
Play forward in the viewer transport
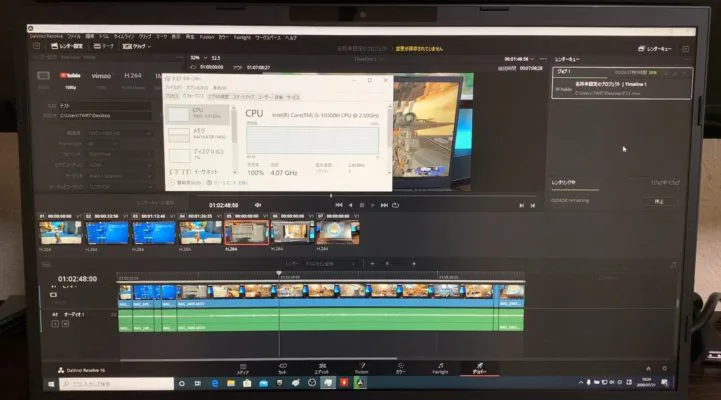pyautogui.click(x=372, y=205)
